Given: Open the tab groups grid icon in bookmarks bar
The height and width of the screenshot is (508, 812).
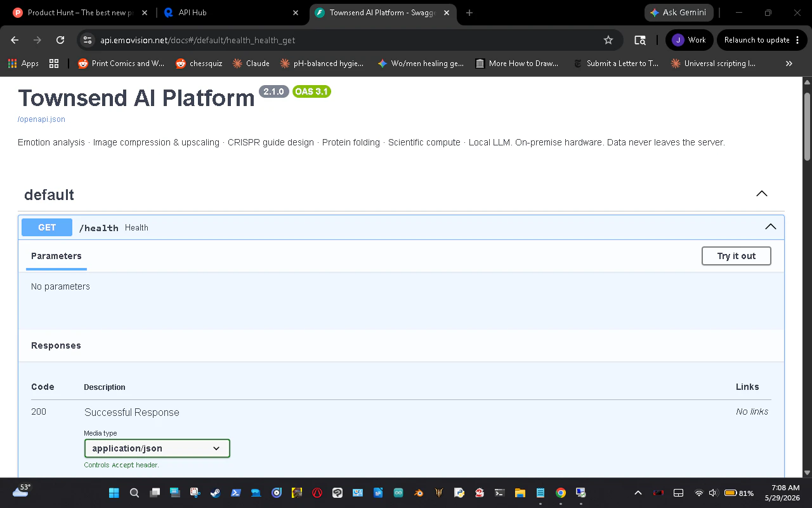Looking at the screenshot, I should click(x=54, y=63).
